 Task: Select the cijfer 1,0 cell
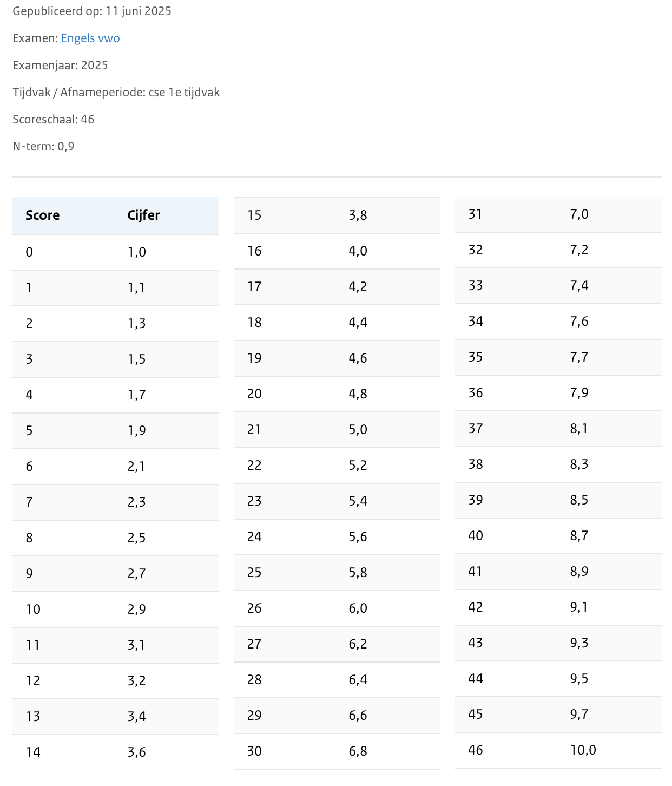pos(137,252)
